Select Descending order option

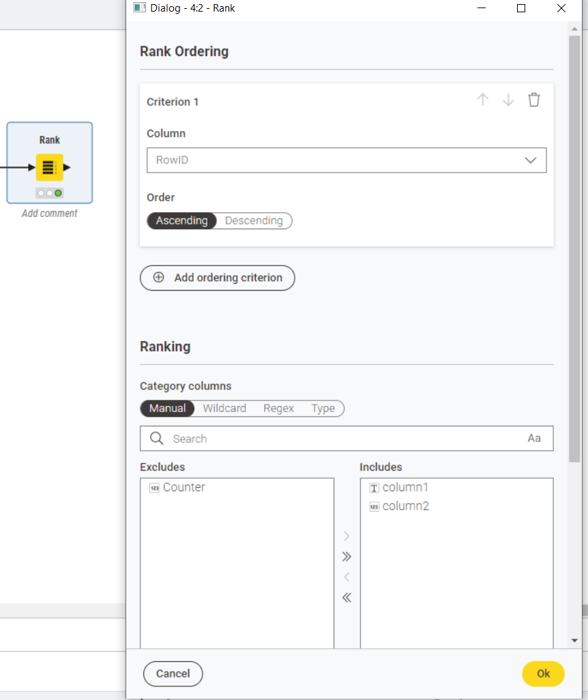point(254,220)
